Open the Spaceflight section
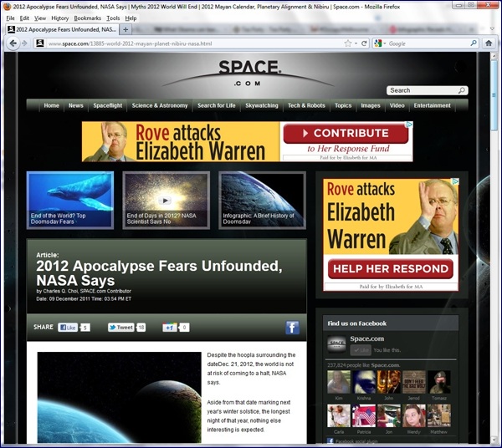This screenshot has width=502, height=448. 108,105
